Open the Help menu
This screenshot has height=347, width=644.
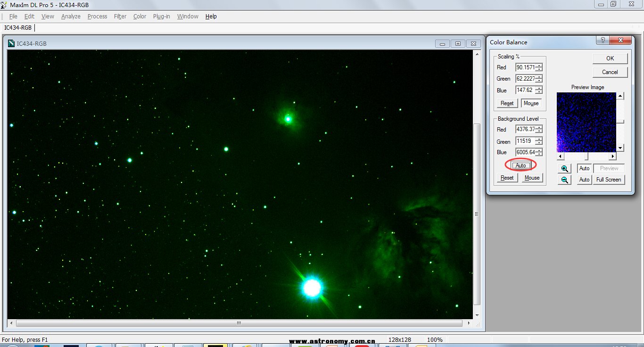pyautogui.click(x=211, y=16)
